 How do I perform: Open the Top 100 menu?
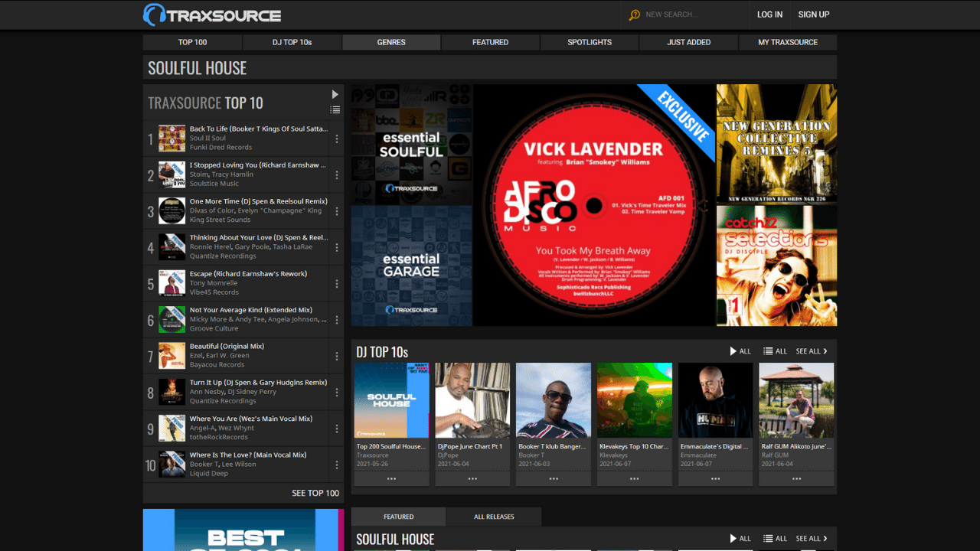click(x=192, y=42)
